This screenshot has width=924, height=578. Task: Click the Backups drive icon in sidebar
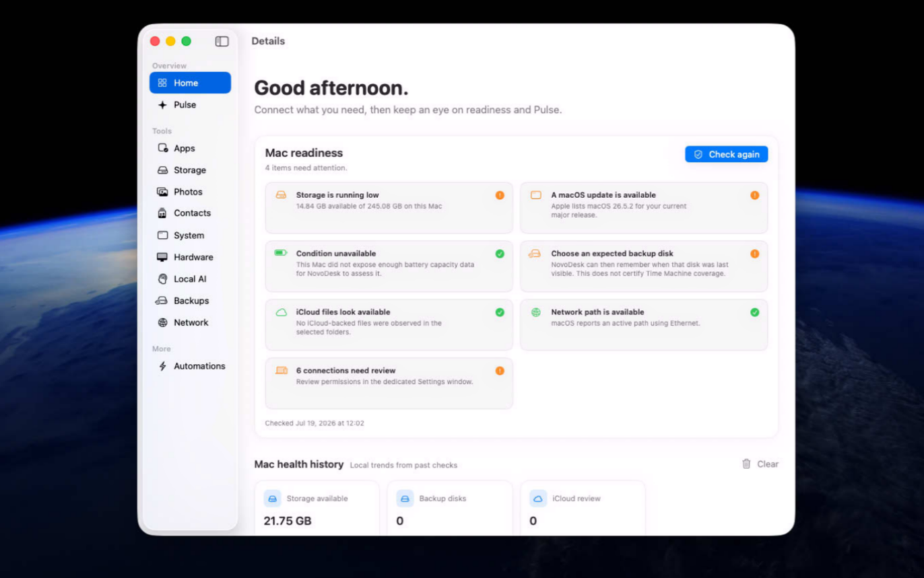point(162,301)
